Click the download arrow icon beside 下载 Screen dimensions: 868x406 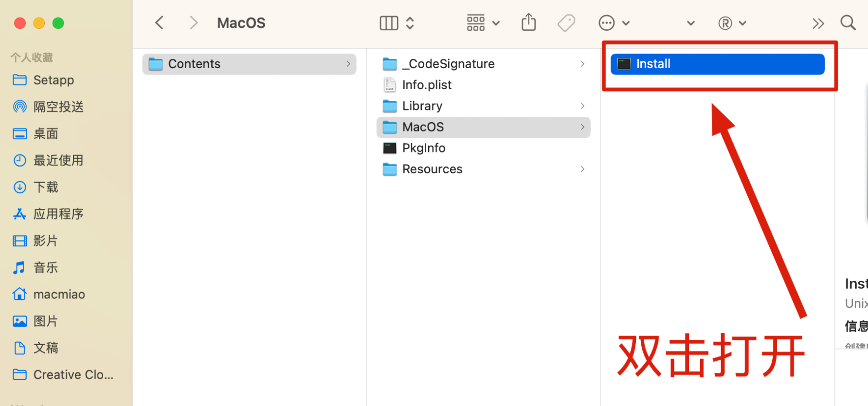click(x=20, y=187)
